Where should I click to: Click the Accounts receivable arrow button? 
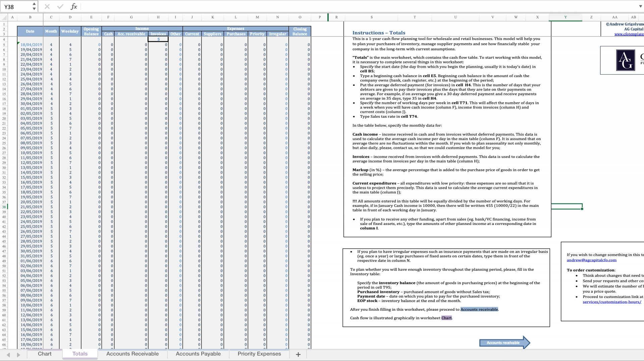tap(504, 343)
